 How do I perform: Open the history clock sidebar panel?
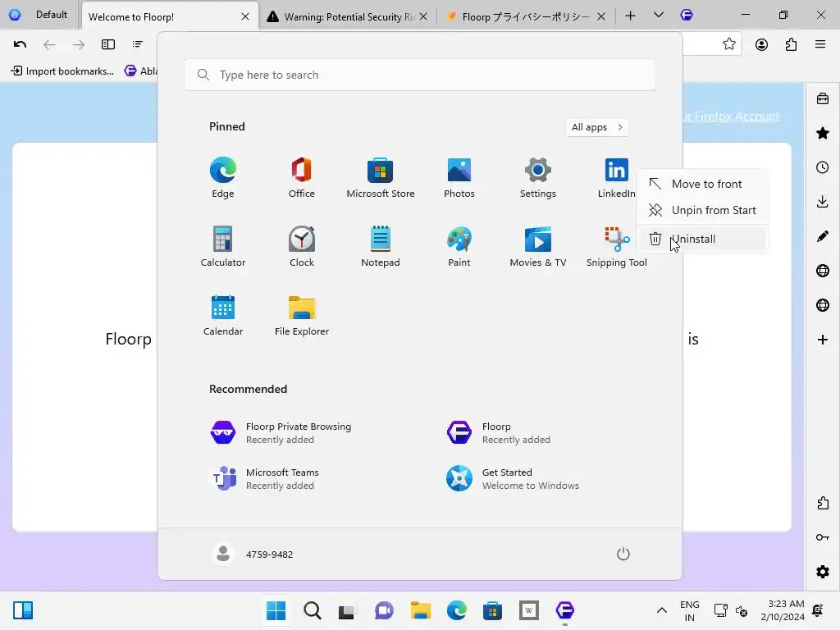click(x=823, y=167)
